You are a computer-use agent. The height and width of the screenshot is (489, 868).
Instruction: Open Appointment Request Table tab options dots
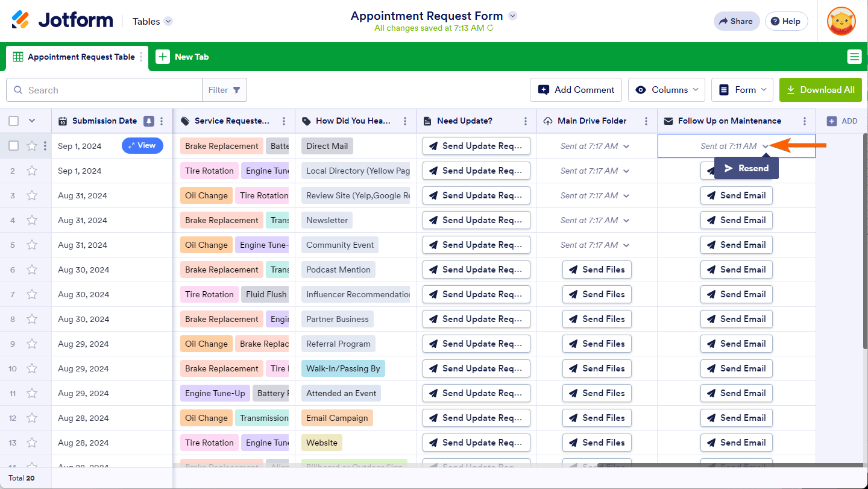tap(142, 57)
